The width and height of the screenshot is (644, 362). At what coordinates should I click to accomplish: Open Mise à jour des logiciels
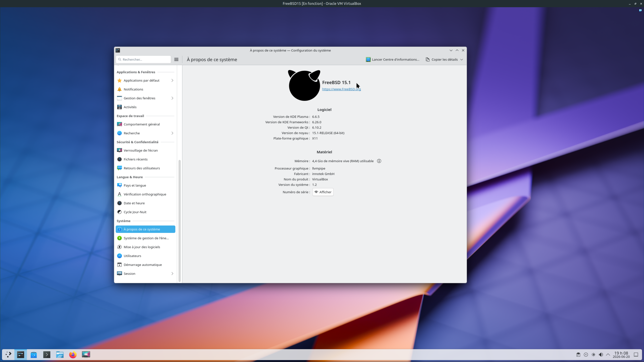coord(145,247)
